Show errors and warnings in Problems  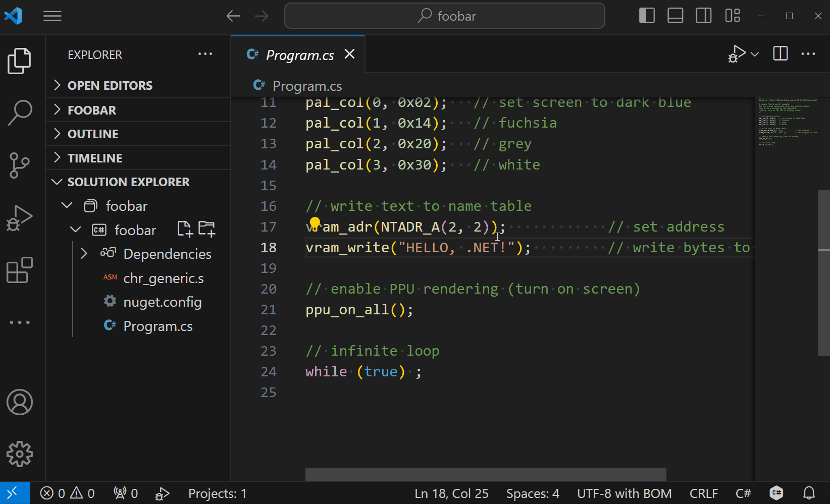(67, 493)
